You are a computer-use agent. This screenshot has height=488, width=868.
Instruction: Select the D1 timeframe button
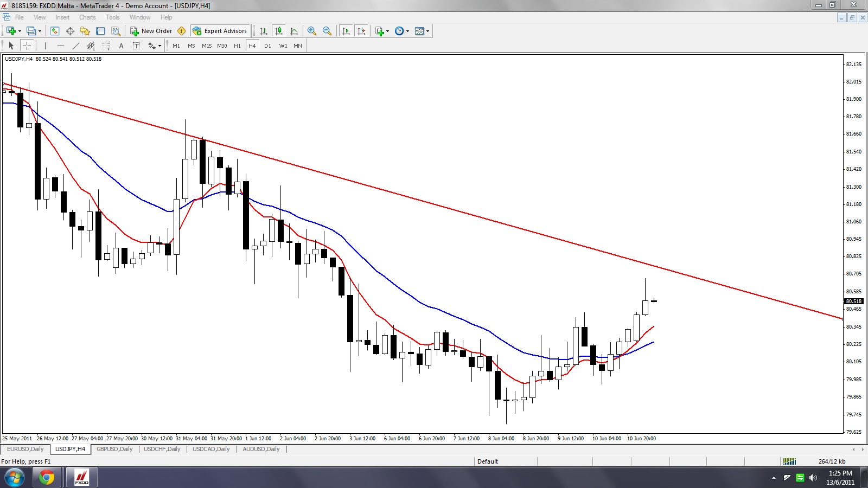[267, 46]
